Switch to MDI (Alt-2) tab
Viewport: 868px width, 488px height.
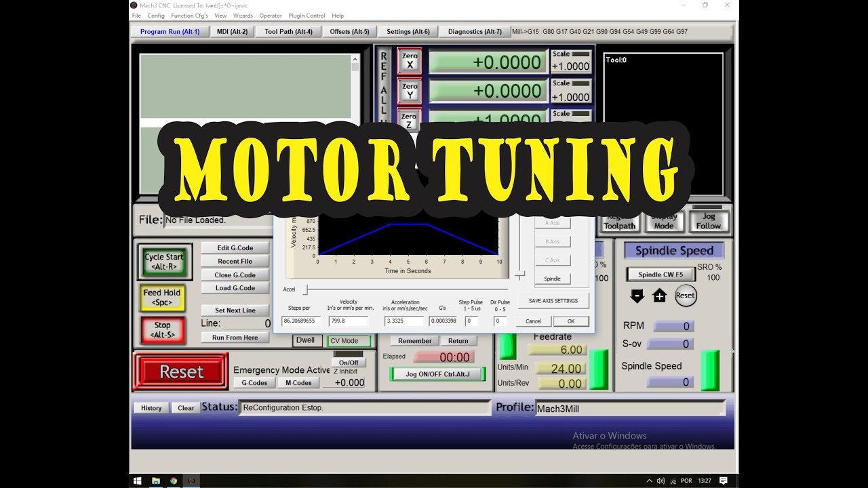[232, 31]
